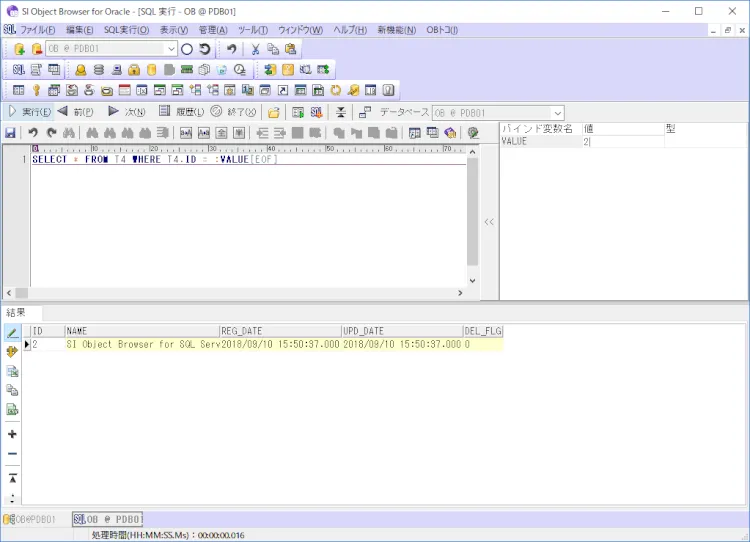The image size is (750, 542).
Task: Click the circular refresh icon in object toolbar
Action: 336,90
